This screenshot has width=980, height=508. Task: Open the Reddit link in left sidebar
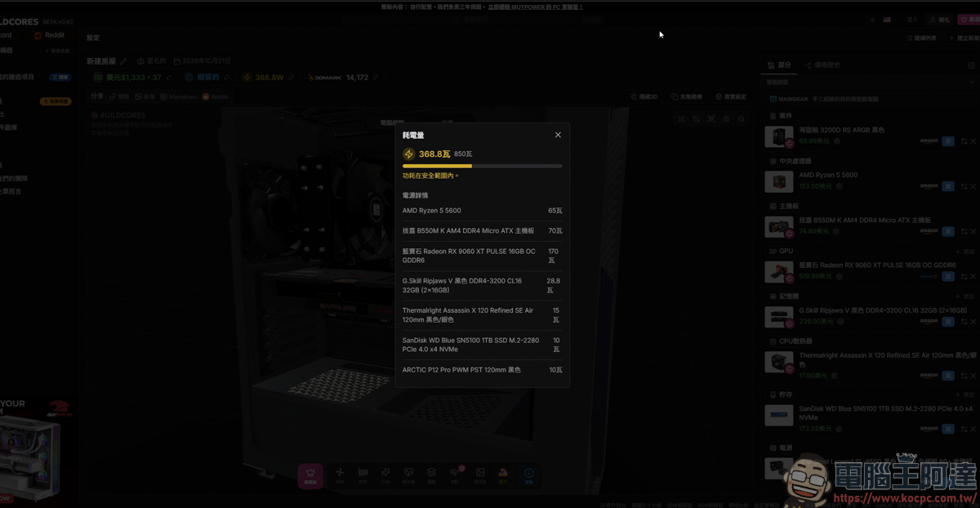click(x=49, y=35)
